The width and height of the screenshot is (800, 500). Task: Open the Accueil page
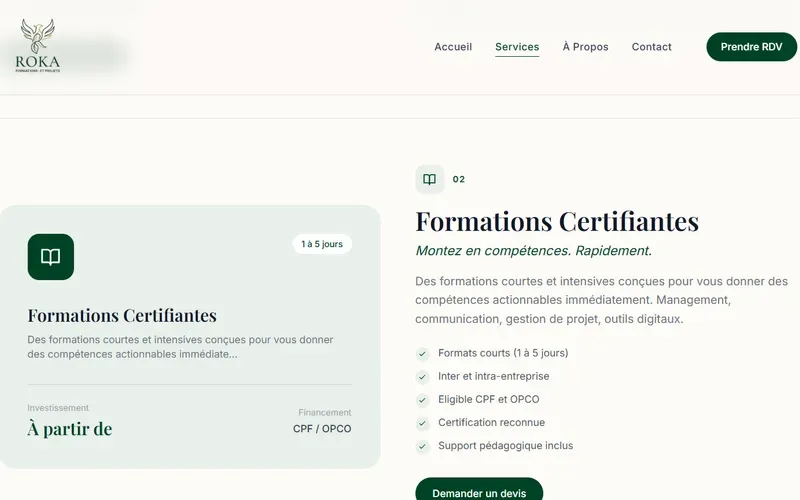453,47
